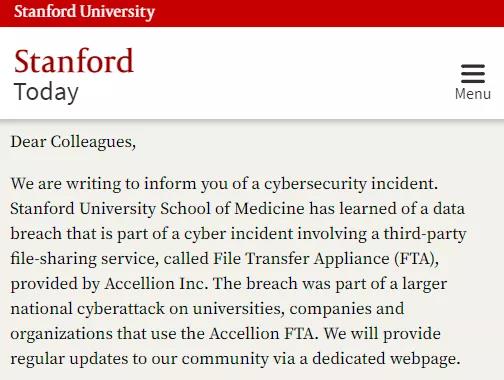This screenshot has width=504, height=380.
Task: Select the word Today in site title
Action: (x=46, y=92)
